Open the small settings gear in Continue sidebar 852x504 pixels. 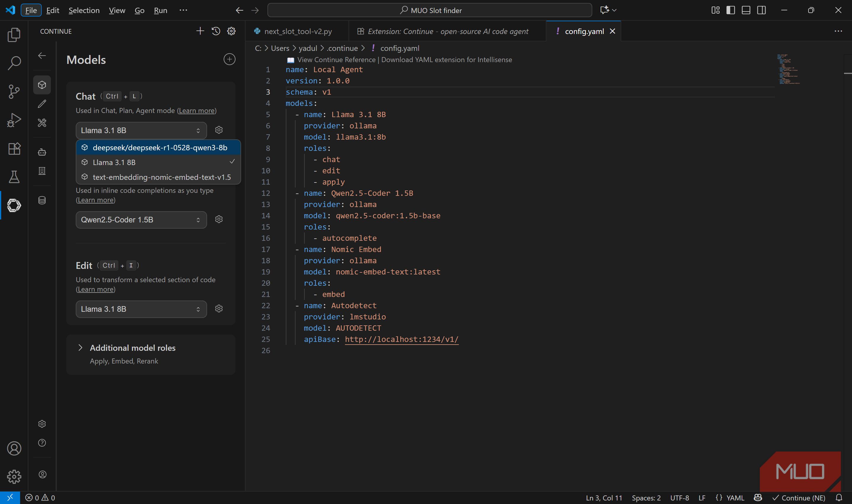point(42,424)
